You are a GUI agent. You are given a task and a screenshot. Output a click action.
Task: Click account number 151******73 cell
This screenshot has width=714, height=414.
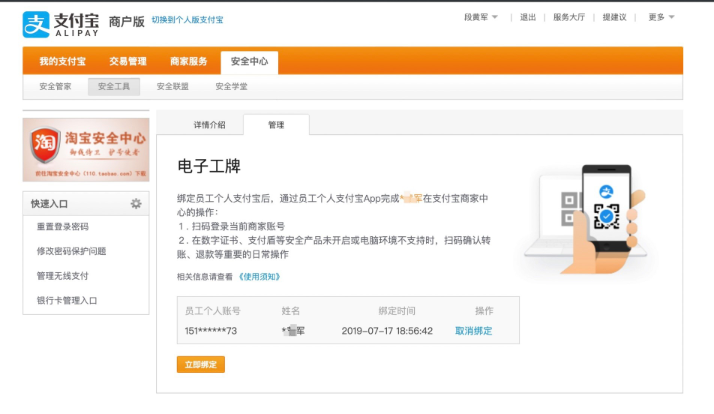(x=211, y=331)
